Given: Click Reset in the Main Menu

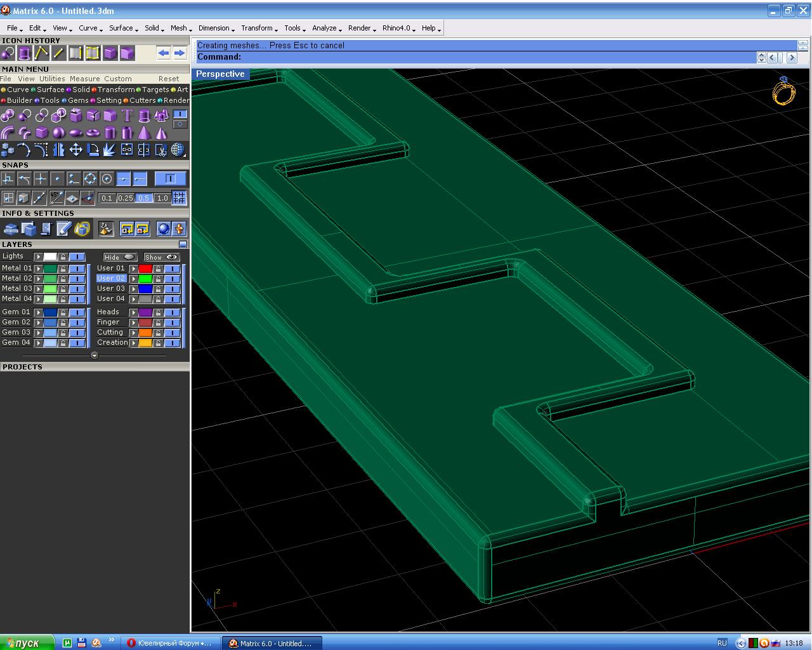Looking at the screenshot, I should 169,79.
